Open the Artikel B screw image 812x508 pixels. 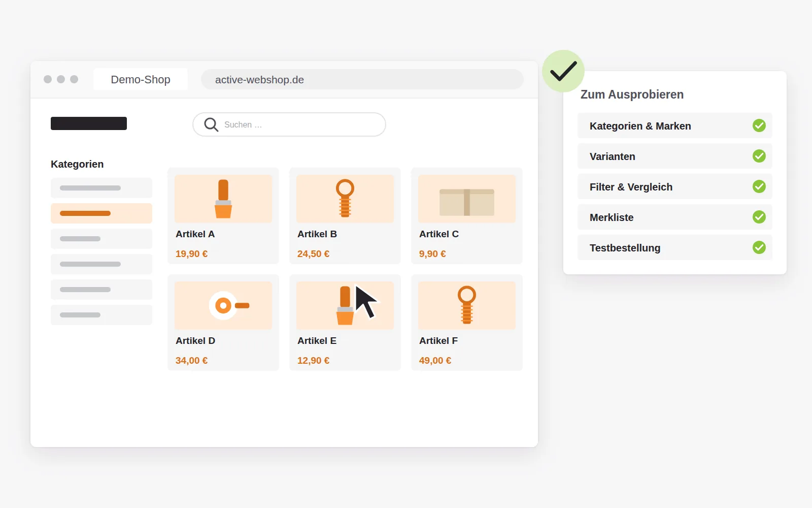pyautogui.click(x=345, y=199)
